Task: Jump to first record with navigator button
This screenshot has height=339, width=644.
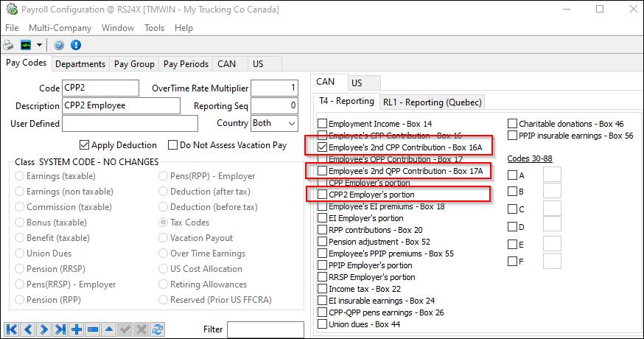Action: pyautogui.click(x=12, y=329)
